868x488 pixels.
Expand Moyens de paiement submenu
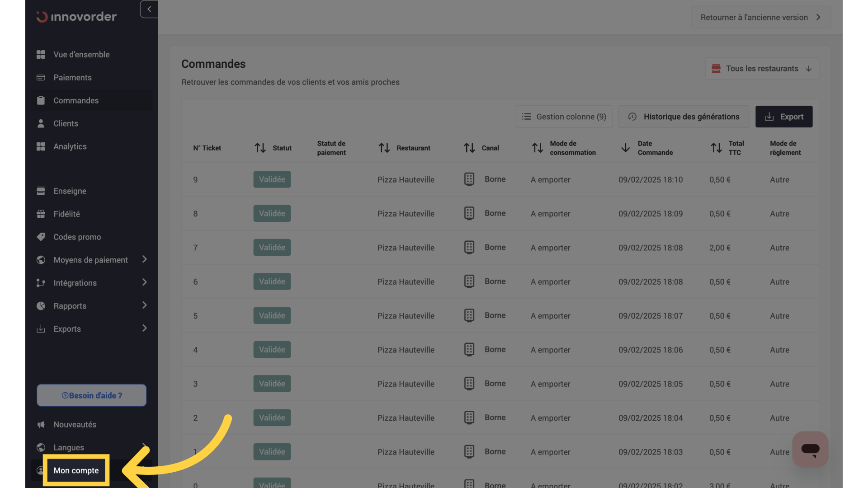pyautogui.click(x=144, y=259)
